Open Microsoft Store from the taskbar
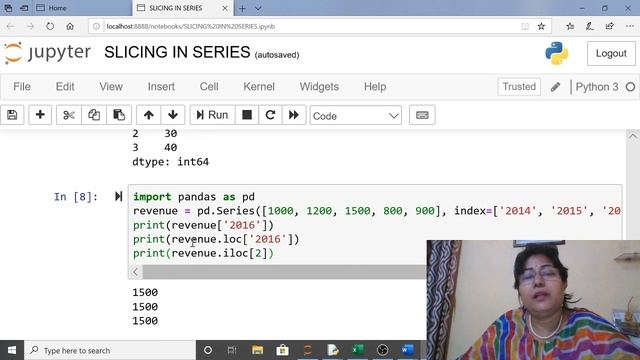Screen dimensions: 640x360 coord(282,350)
